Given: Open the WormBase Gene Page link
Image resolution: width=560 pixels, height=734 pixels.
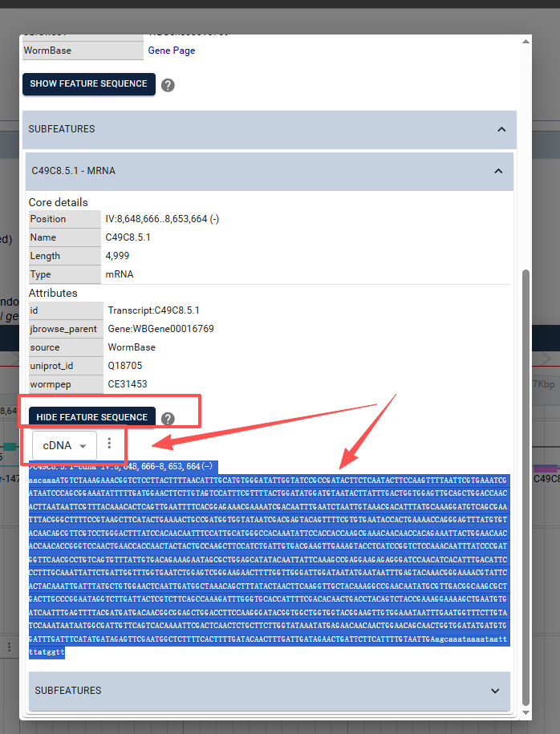Looking at the screenshot, I should click(171, 51).
